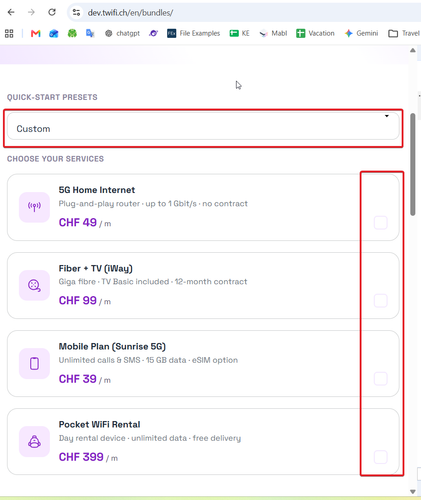Open the browser apps grid icon

(x=9, y=33)
